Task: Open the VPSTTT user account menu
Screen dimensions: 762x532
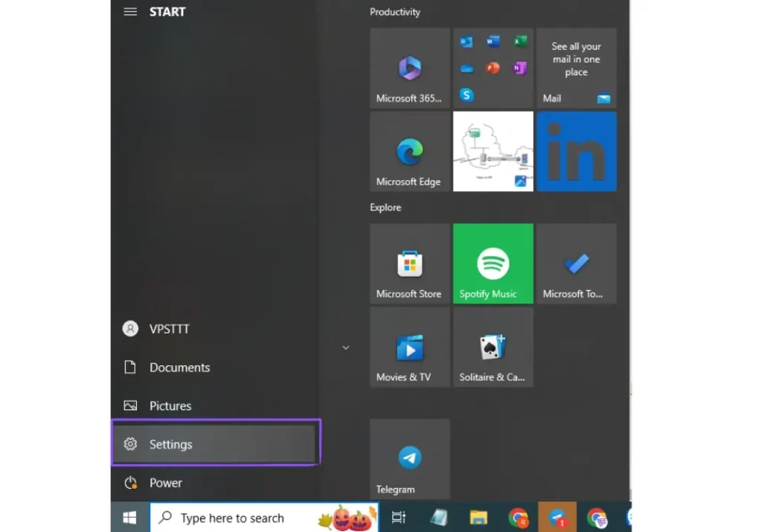Action: coord(215,329)
